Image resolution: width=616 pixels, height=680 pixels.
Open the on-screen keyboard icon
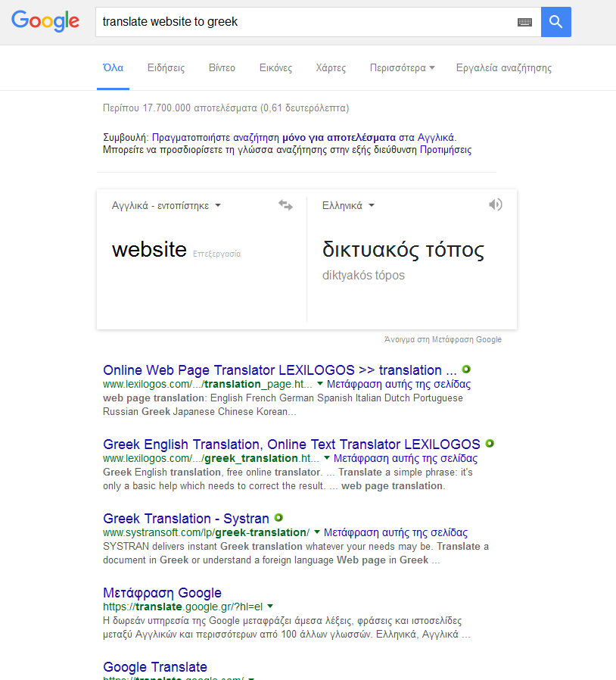pyautogui.click(x=524, y=22)
